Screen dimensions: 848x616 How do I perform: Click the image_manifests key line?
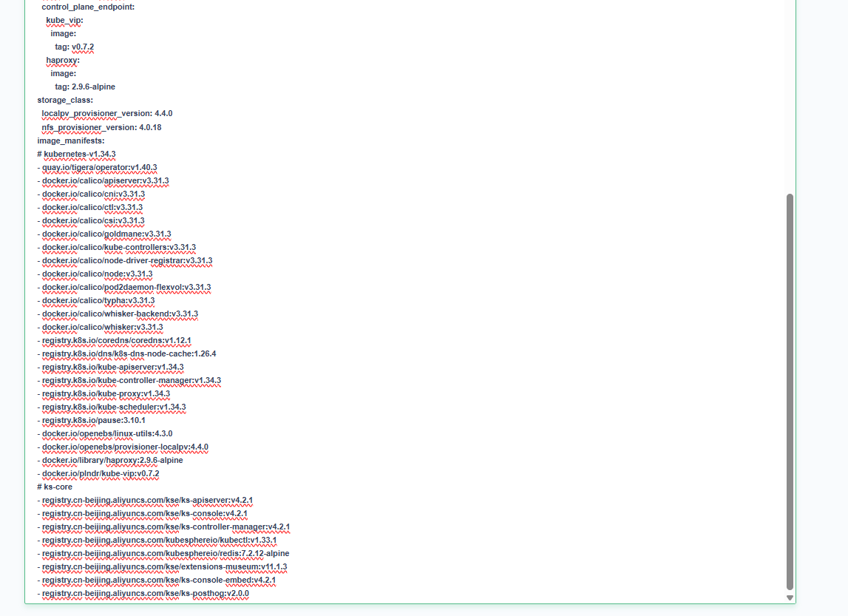[71, 141]
